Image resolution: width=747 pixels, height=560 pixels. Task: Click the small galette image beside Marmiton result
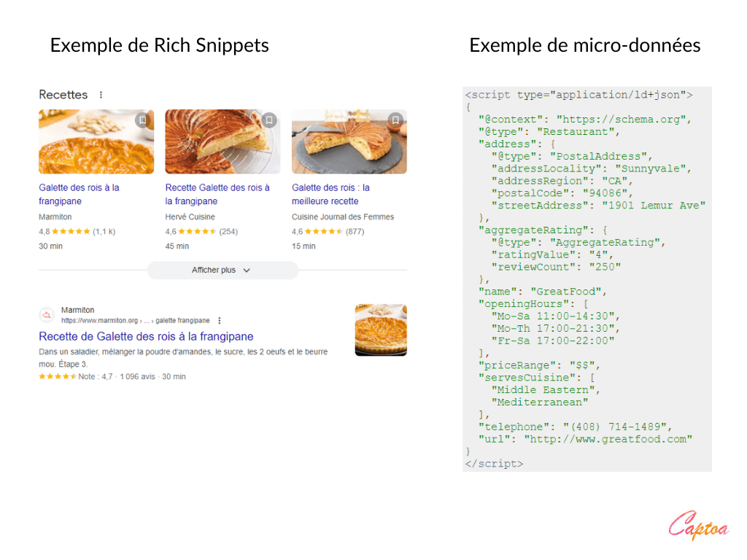click(x=381, y=330)
